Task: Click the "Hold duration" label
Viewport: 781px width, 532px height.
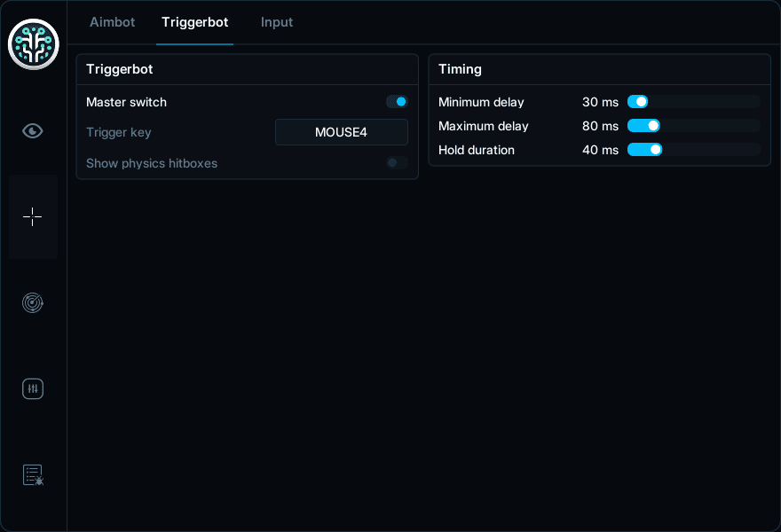Action: point(477,150)
